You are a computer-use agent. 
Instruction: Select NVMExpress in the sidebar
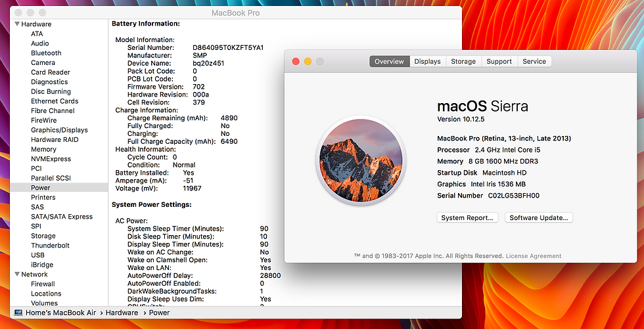51,159
